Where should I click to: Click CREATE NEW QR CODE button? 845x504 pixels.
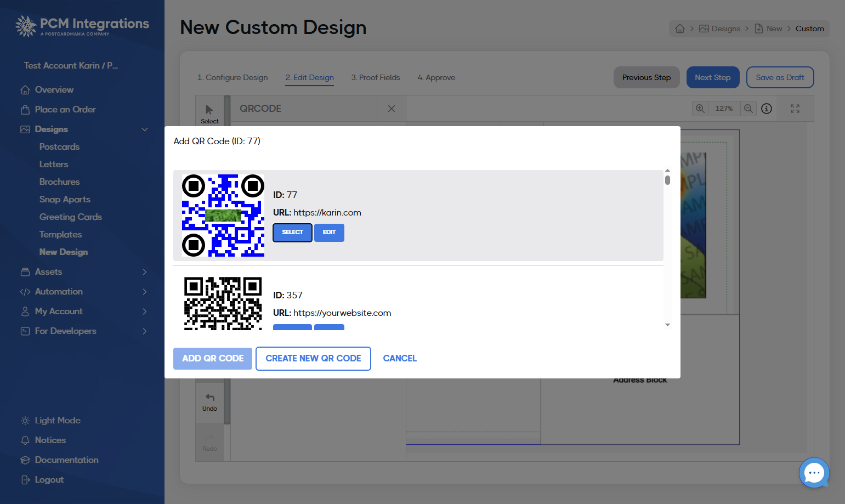313,359
